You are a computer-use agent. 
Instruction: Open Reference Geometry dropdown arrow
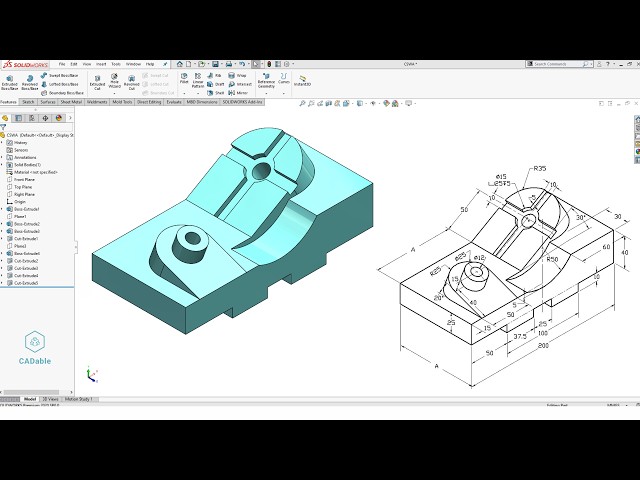(x=266, y=93)
